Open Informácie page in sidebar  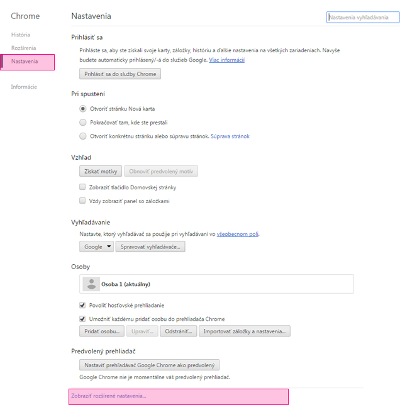(24, 87)
